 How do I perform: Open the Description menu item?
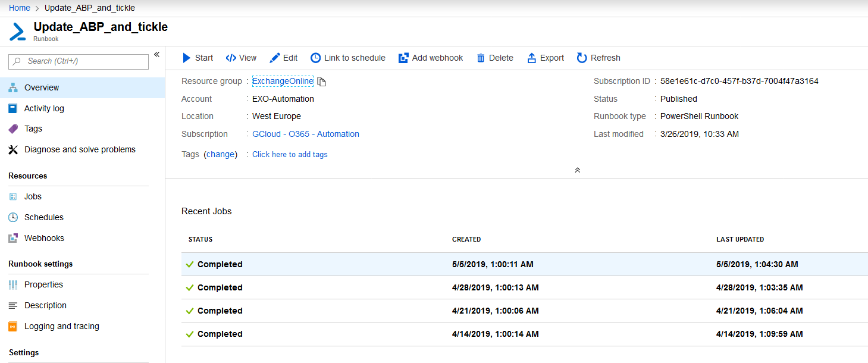(x=83, y=305)
